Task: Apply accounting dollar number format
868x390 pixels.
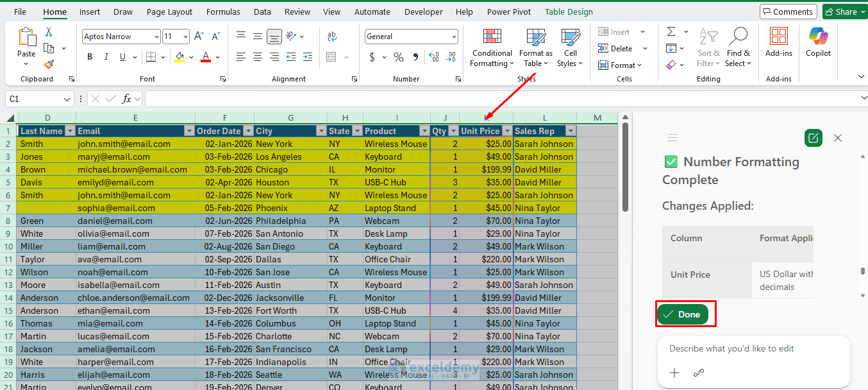Action: (x=372, y=57)
